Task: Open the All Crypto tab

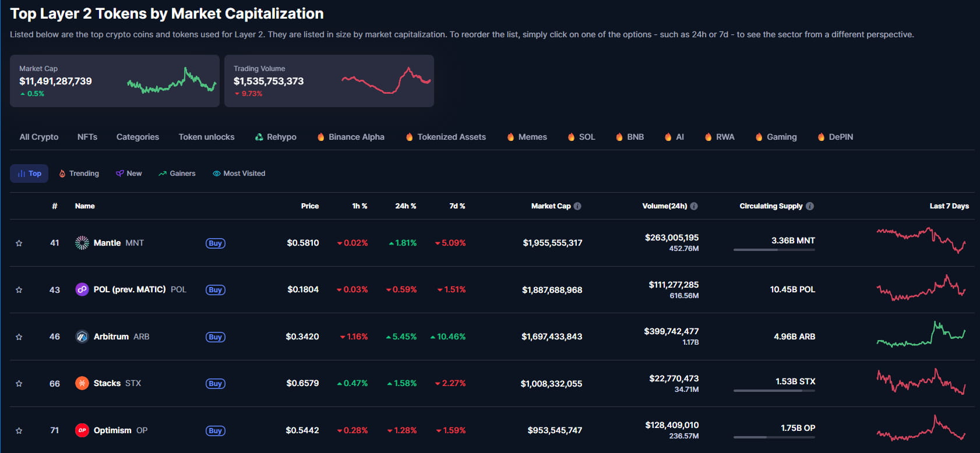Action: click(39, 137)
